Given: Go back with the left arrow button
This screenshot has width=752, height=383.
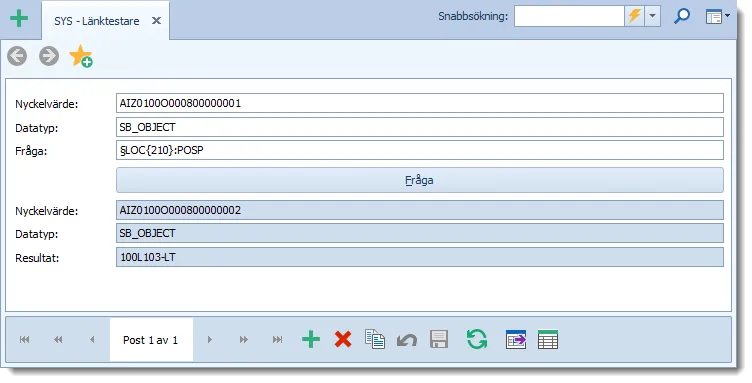Looking at the screenshot, I should 17,56.
